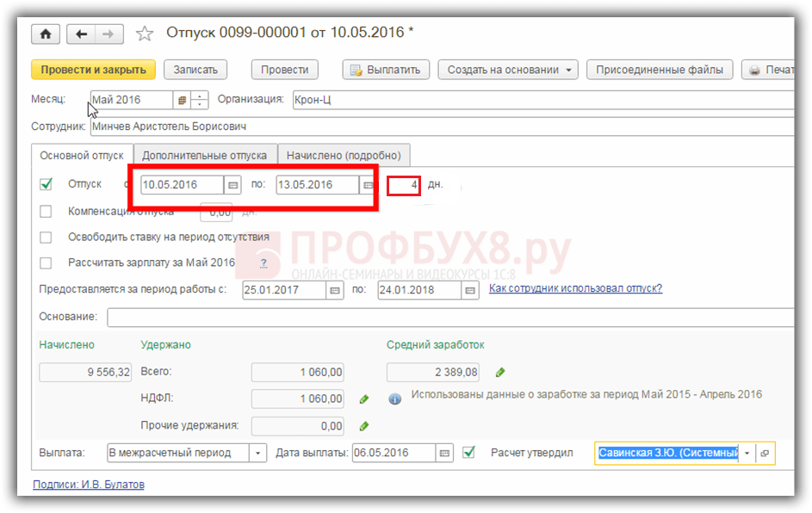Open the Начислено (подробно) tab
This screenshot has height=513, width=812.
tap(344, 155)
